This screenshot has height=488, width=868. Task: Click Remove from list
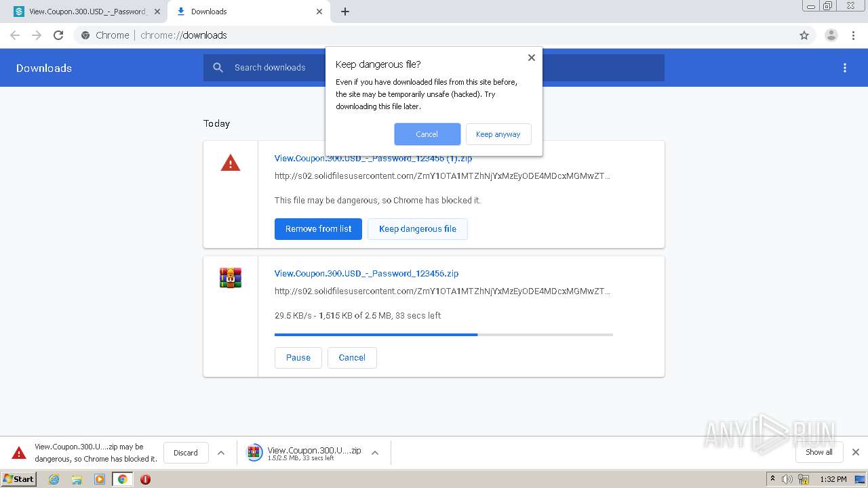[318, 229]
